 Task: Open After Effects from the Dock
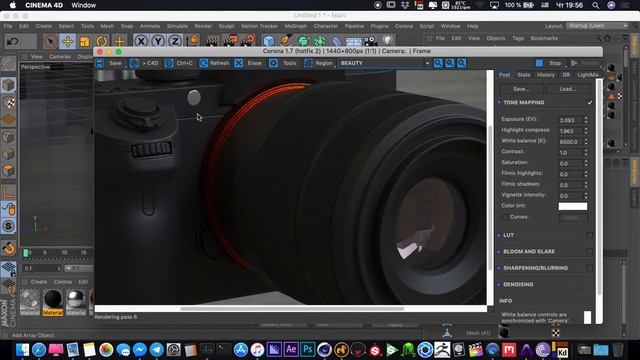click(291, 350)
